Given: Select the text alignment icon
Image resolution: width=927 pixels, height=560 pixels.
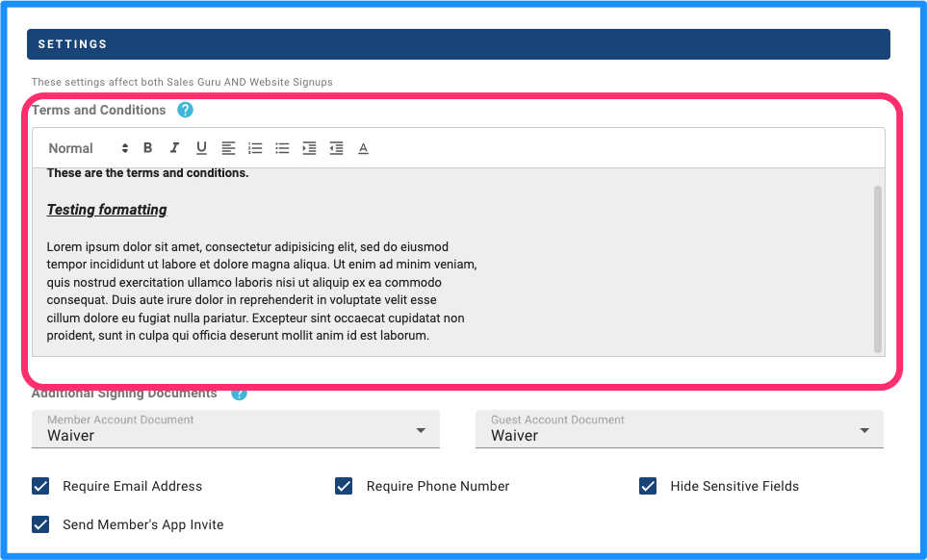Looking at the screenshot, I should (x=228, y=148).
